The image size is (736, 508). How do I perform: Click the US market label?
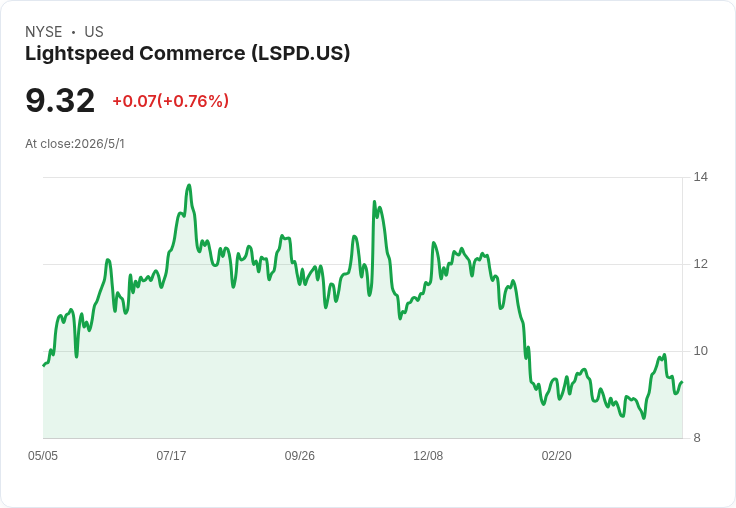(x=94, y=32)
